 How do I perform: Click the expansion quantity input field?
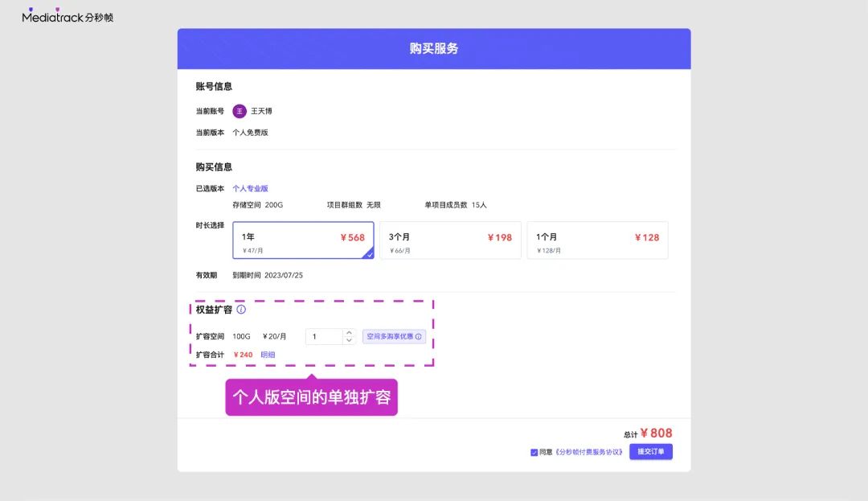click(324, 337)
